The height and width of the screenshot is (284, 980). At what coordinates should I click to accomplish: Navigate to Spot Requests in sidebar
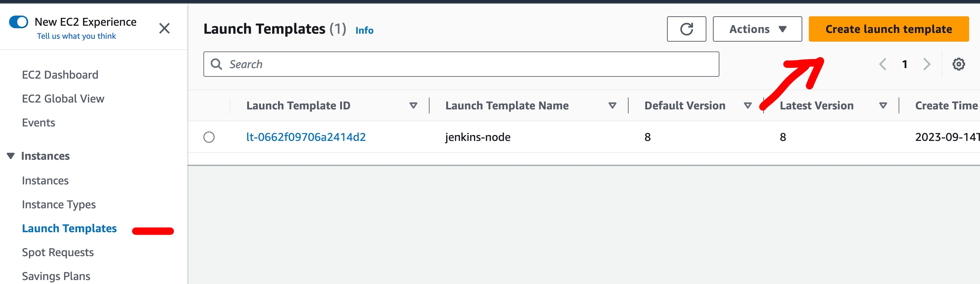pos(58,252)
